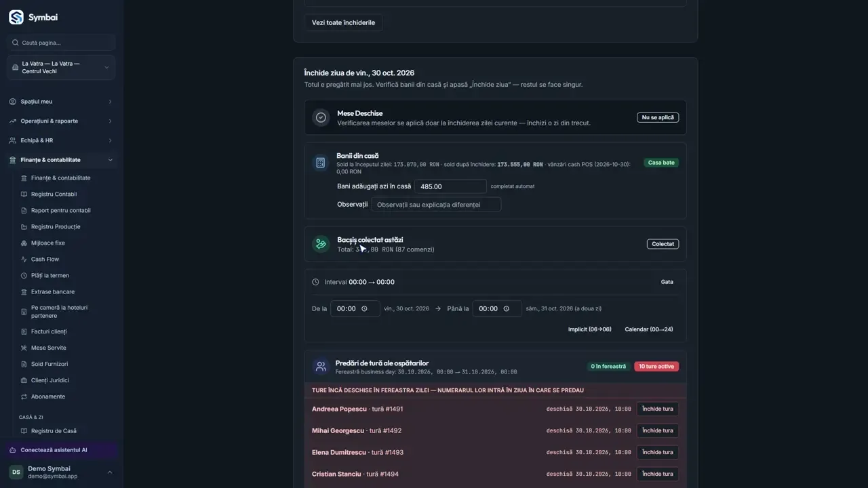Click the Symbai logo icon
The image size is (868, 488).
[x=16, y=18]
